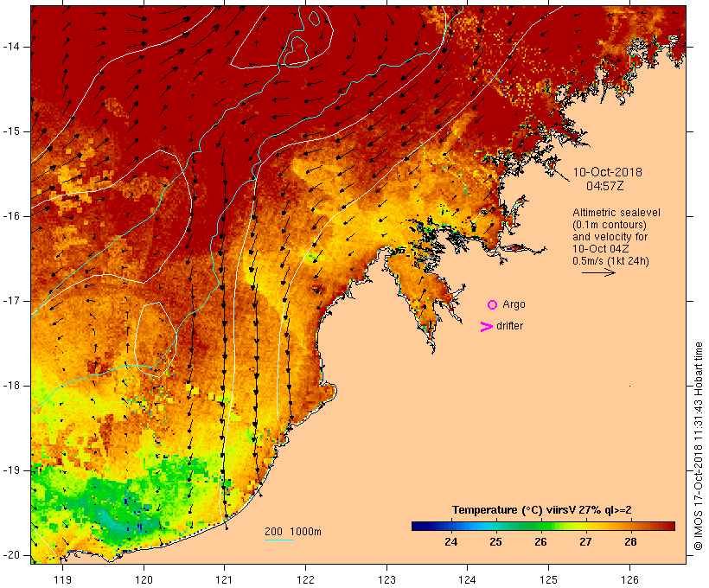Click the 0.5m/s velocity scale arrow
Image resolution: width=709 pixels, height=588 pixels.
pos(598,272)
